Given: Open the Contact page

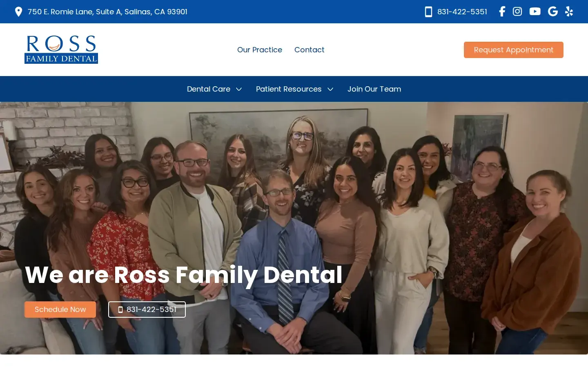Looking at the screenshot, I should pyautogui.click(x=309, y=50).
